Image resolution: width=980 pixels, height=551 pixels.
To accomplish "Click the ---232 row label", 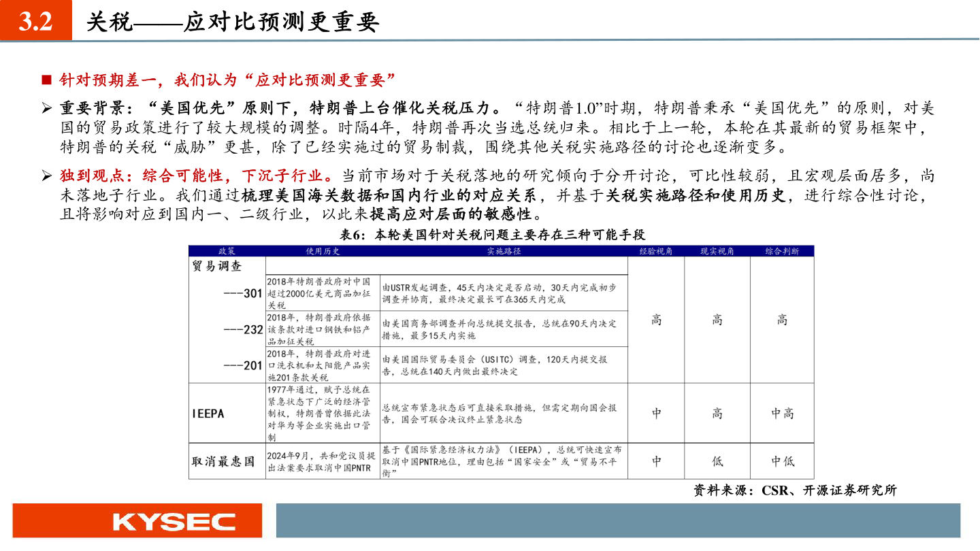I will pos(243,329).
